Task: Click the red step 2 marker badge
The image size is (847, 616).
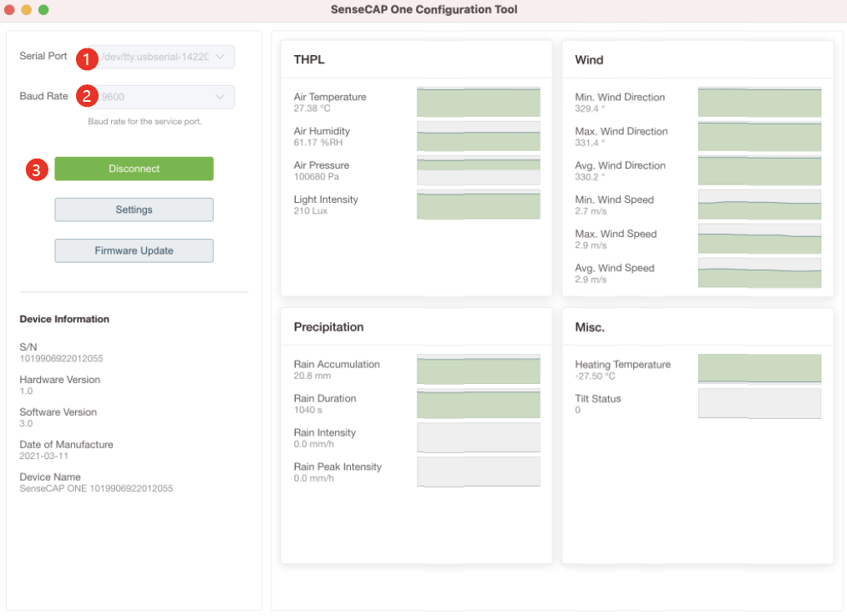Action: [x=87, y=97]
